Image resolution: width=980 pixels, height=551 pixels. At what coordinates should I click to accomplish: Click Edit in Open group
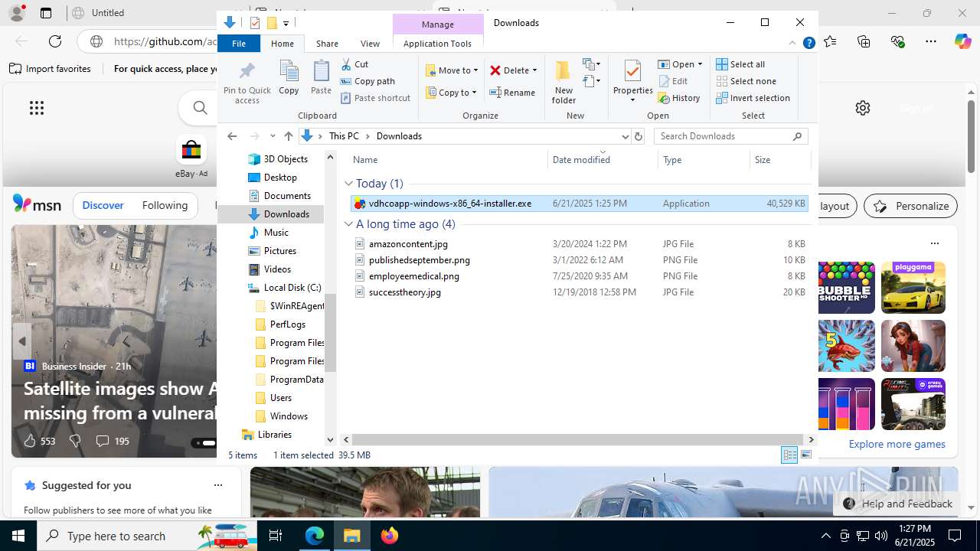click(x=673, y=81)
